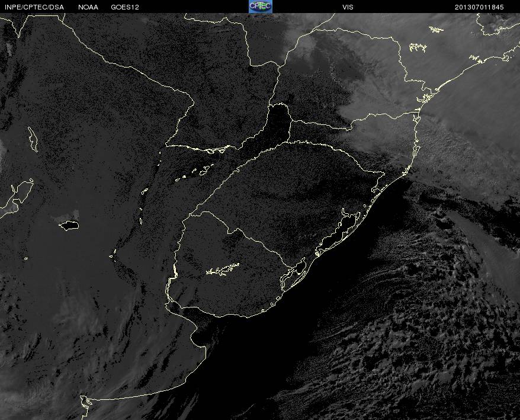Click the VIS channel label
This screenshot has height=420, width=520.
(348, 7)
